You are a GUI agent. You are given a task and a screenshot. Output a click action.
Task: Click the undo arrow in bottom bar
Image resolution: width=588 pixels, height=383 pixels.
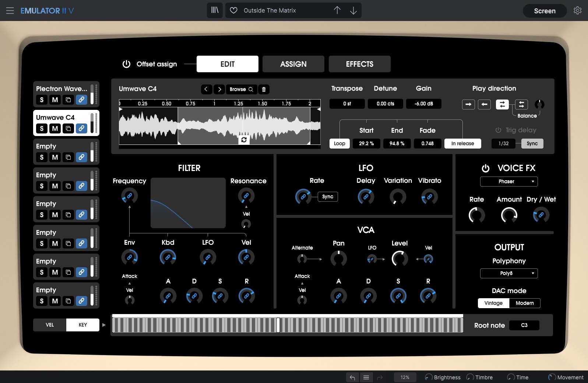[x=352, y=377]
